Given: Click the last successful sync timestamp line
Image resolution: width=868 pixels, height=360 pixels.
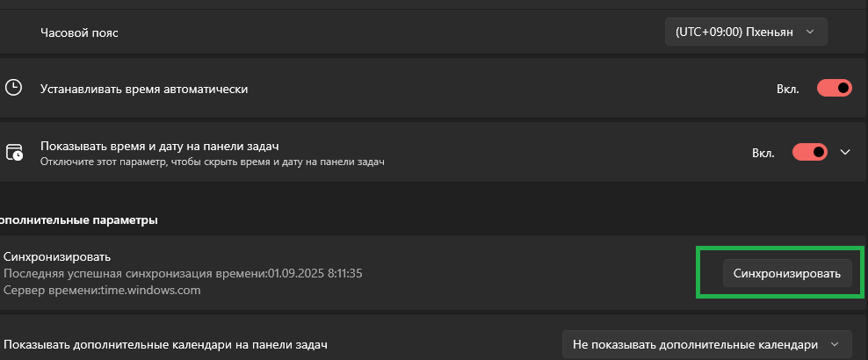Looking at the screenshot, I should click(183, 273).
